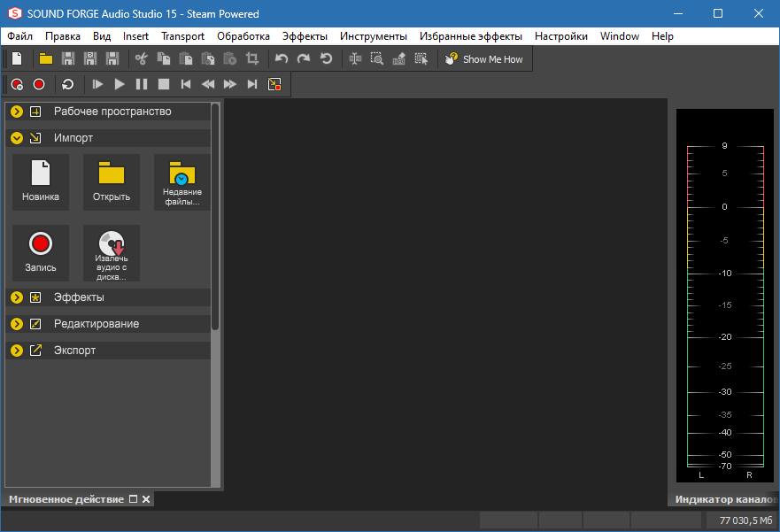Open the Help menu
The width and height of the screenshot is (780, 532).
click(x=662, y=36)
